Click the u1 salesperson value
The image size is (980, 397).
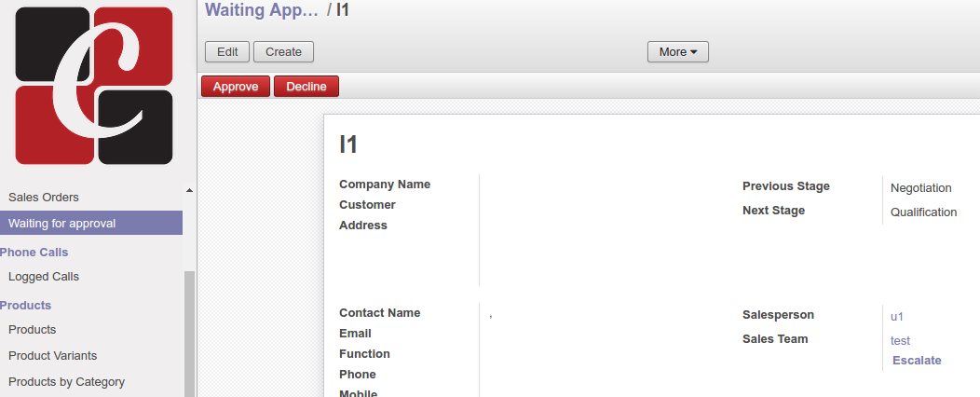pyautogui.click(x=897, y=317)
